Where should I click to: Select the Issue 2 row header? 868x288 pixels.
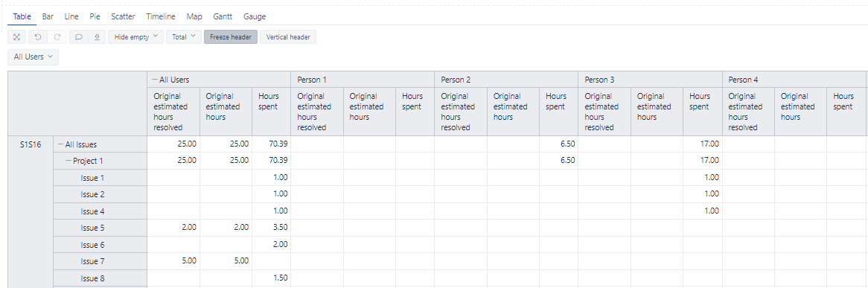tap(100, 194)
